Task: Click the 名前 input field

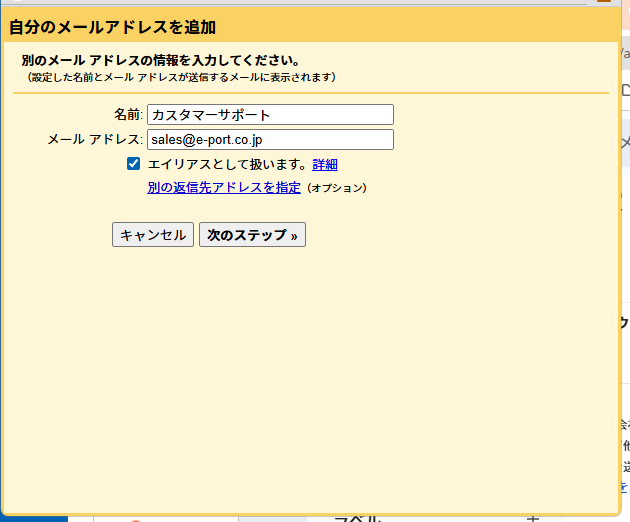Action: point(270,115)
